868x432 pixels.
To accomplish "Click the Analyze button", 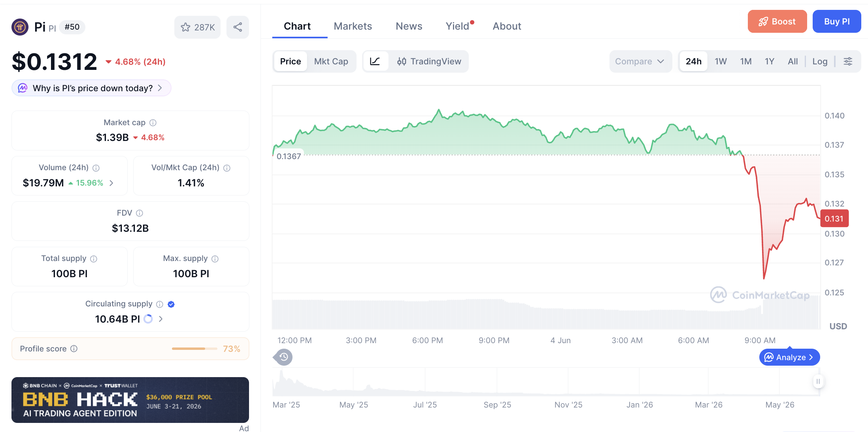I will [790, 357].
